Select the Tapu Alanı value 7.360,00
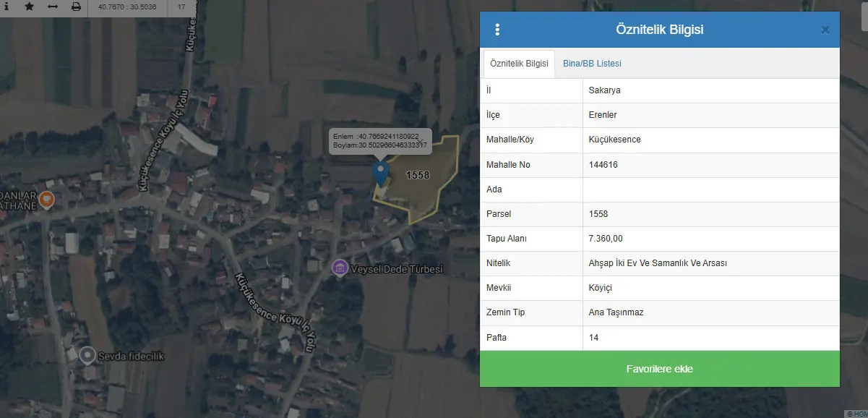Image resolution: width=868 pixels, height=418 pixels. click(606, 239)
